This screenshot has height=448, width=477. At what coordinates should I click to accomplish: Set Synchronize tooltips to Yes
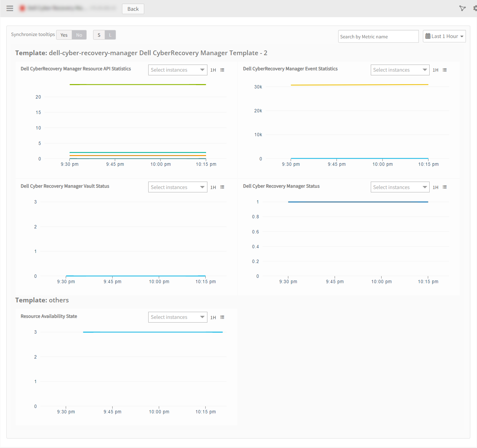click(64, 35)
